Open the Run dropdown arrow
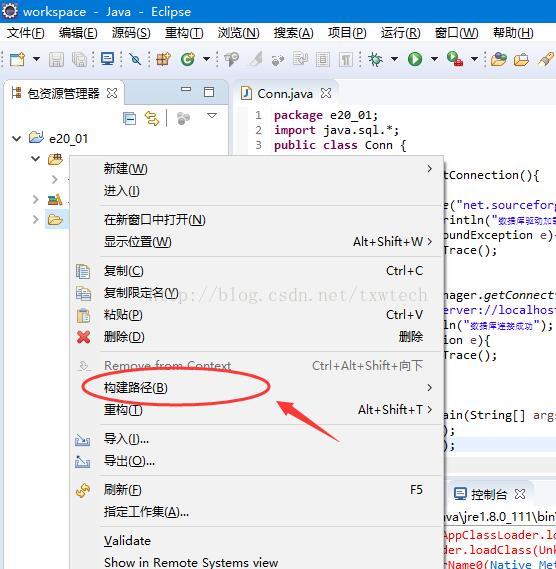 (x=434, y=59)
